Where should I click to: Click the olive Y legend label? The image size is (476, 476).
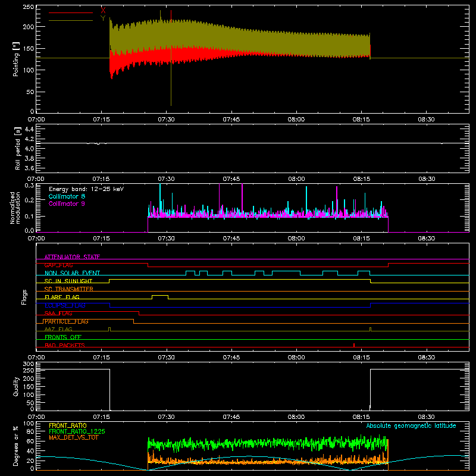(x=103, y=18)
